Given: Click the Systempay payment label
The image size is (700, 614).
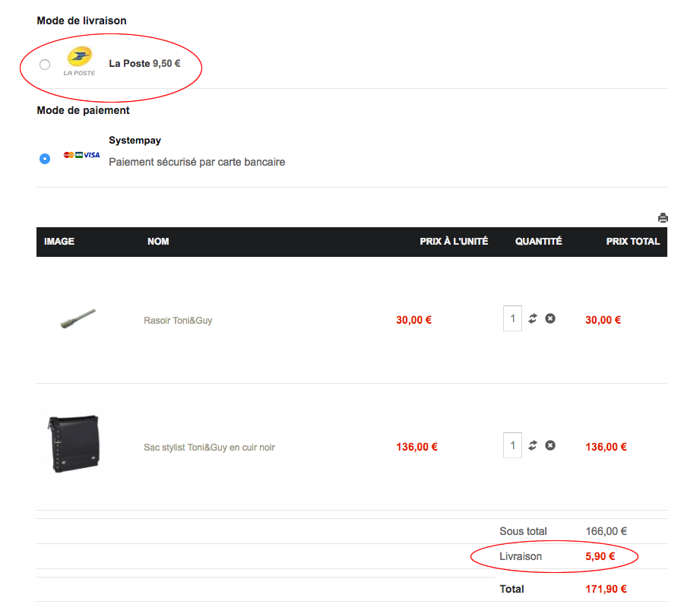Looking at the screenshot, I should pyautogui.click(x=135, y=141).
